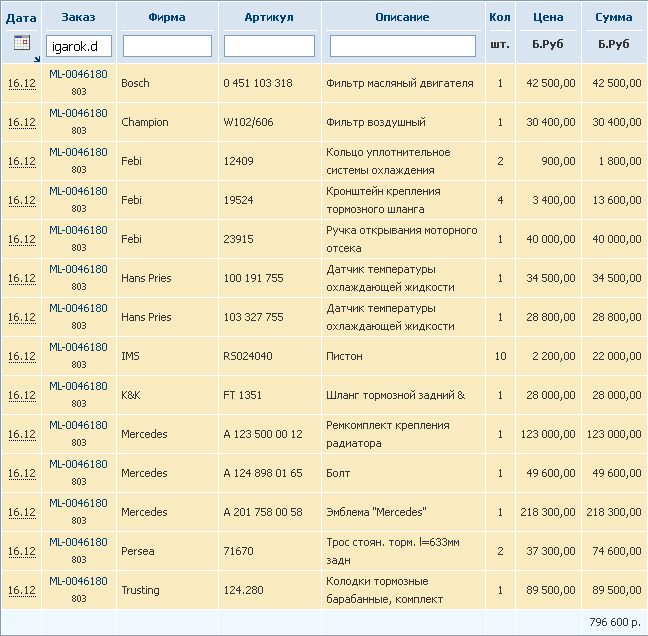Screen dimensions: 648x636
Task: Select article 71670
Action: (238, 551)
